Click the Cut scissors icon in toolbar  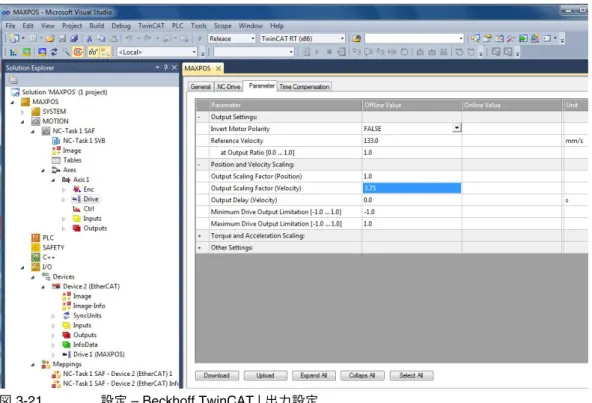pyautogui.click(x=89, y=39)
